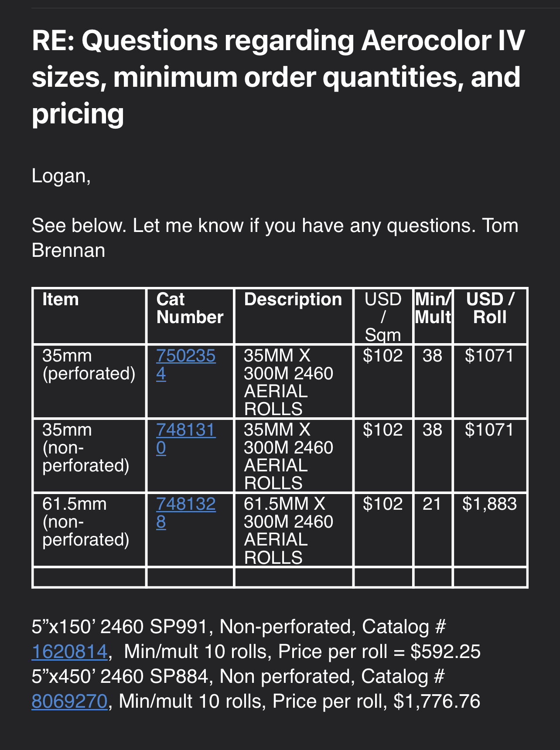Click the 'Cat Number' column header
560x750 pixels.
tap(190, 308)
